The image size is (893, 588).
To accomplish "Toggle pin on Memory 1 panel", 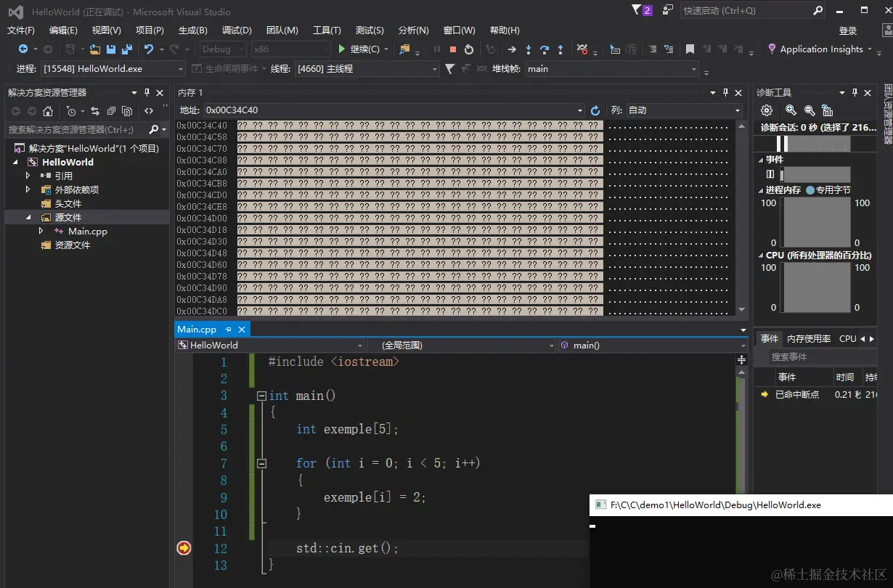I will tap(725, 93).
